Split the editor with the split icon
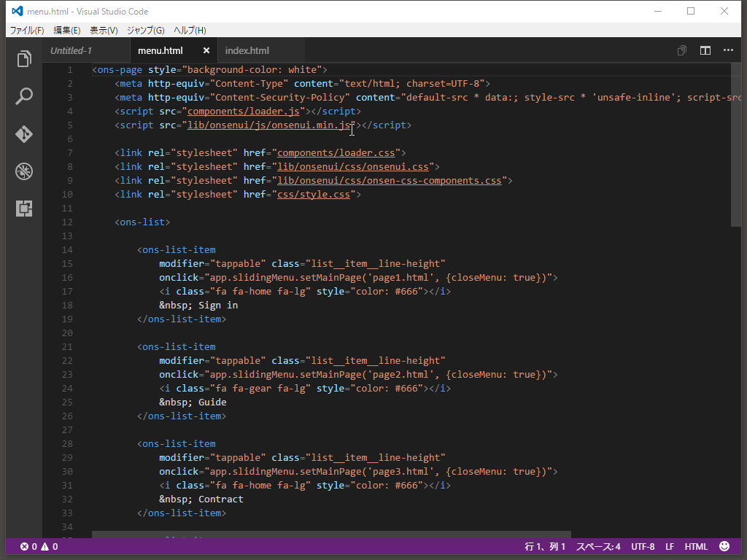 tap(705, 50)
